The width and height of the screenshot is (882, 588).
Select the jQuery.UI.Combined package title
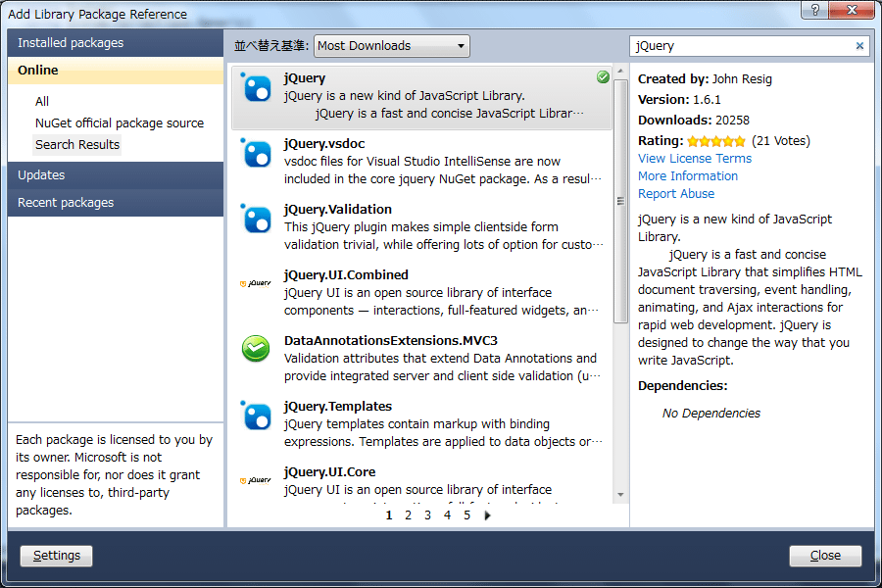(x=346, y=275)
